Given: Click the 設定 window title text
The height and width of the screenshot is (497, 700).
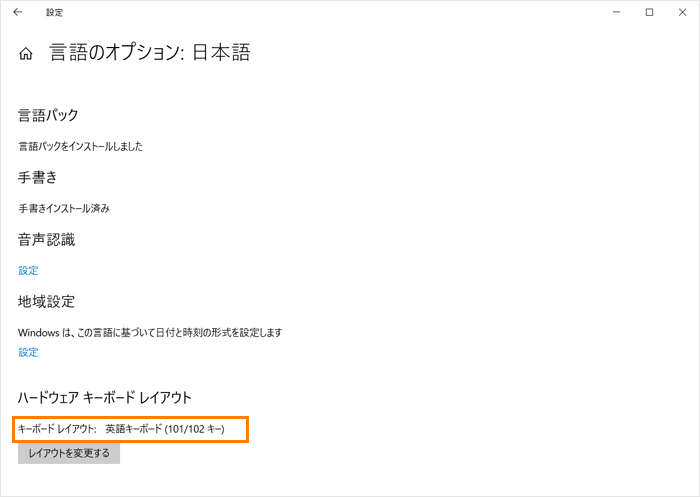Looking at the screenshot, I should [x=54, y=13].
